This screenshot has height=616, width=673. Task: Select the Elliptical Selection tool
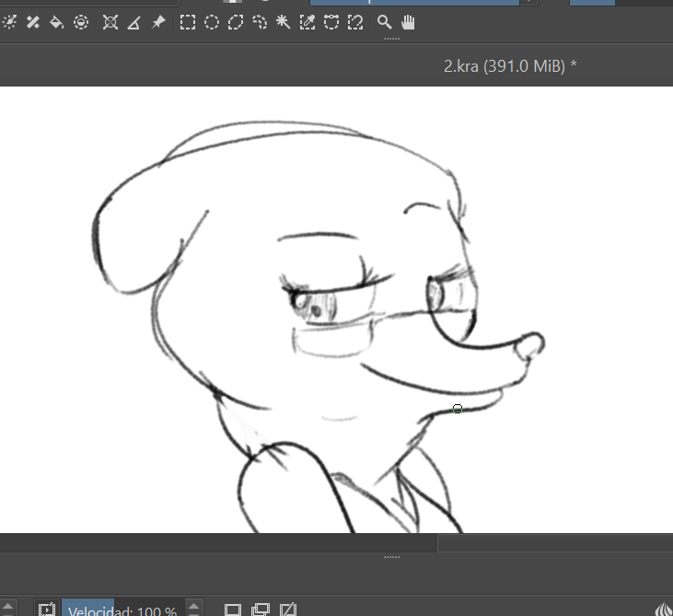tap(212, 22)
